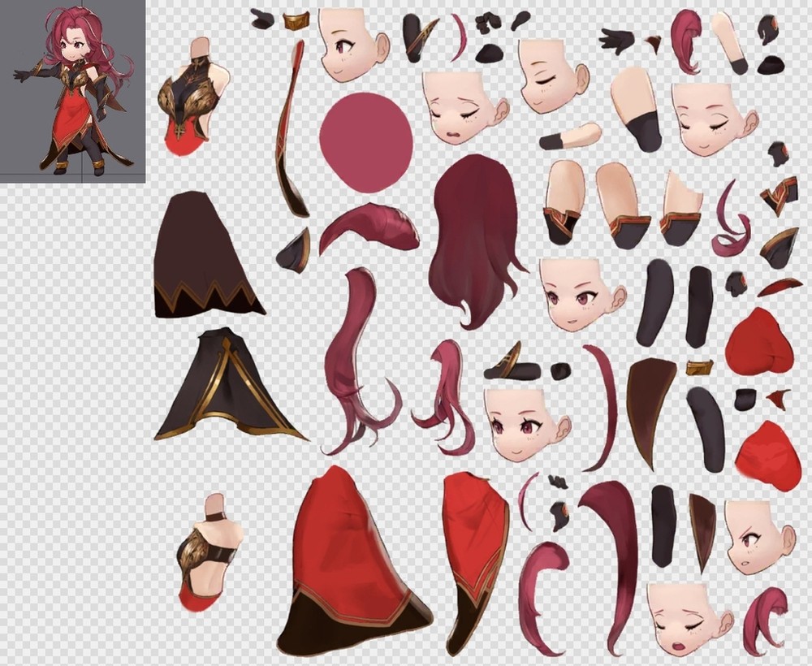Click the black gloved hand sprite
The width and height of the screenshot is (812, 666).
tap(617, 38)
